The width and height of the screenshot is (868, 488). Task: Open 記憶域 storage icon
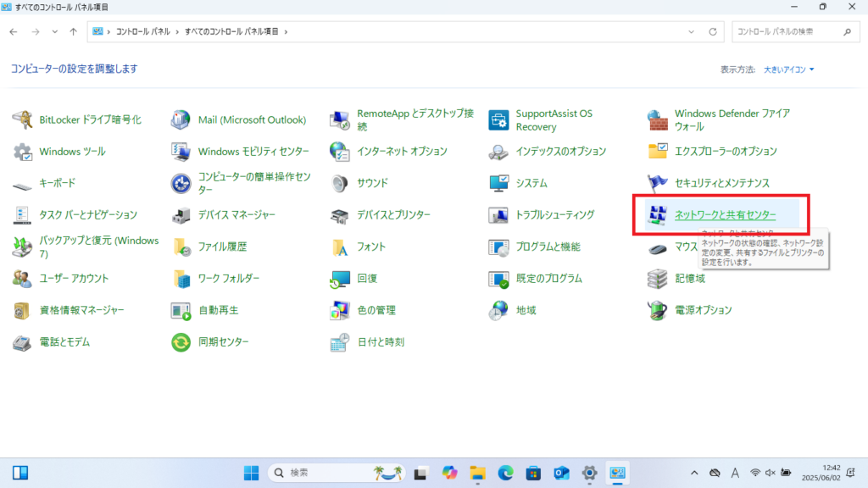tap(657, 279)
